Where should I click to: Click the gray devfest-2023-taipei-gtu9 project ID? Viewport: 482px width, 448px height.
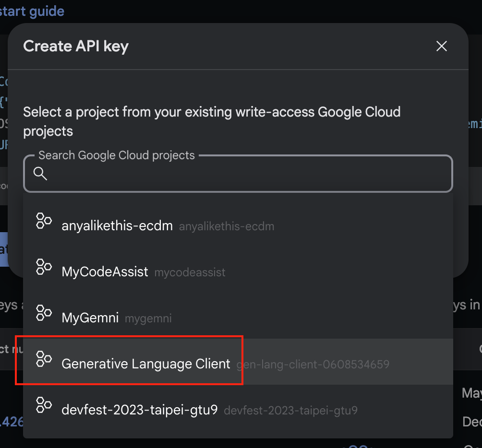pos(290,411)
